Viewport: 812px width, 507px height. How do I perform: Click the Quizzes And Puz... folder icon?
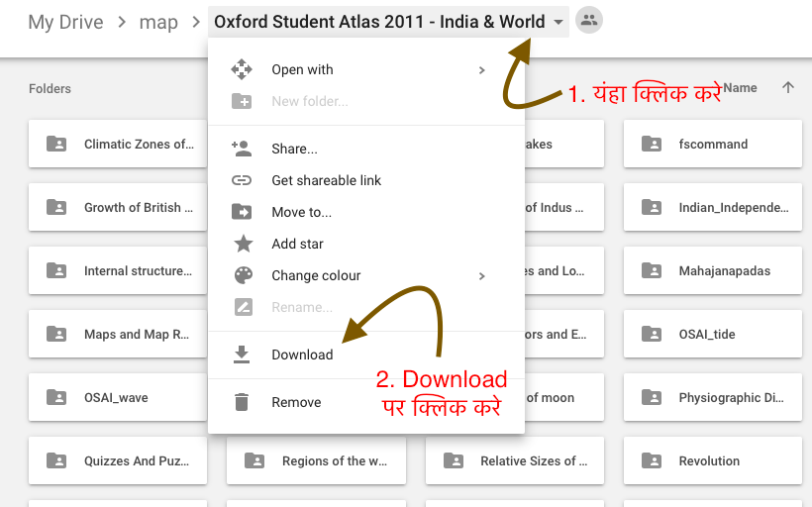56,460
